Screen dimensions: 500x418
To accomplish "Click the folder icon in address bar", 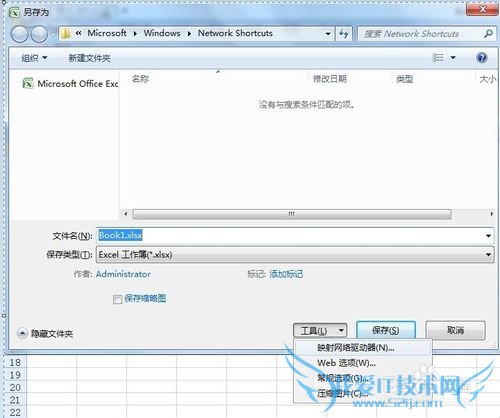I will [x=66, y=33].
